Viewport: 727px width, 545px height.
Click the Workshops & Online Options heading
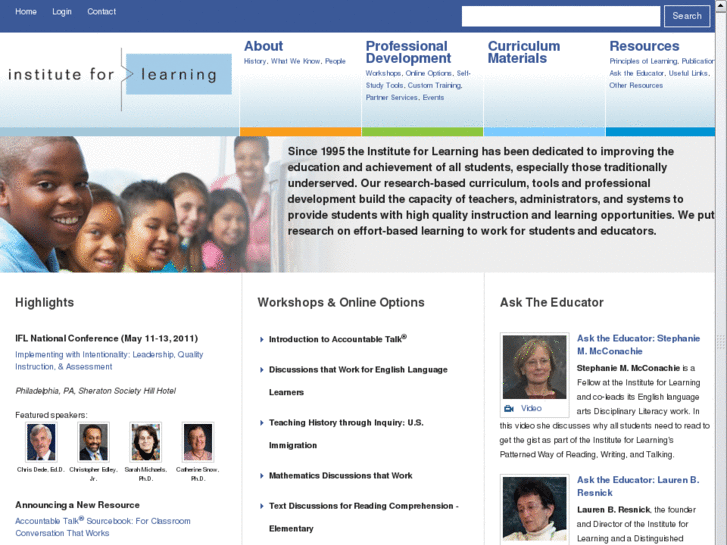[x=341, y=302]
